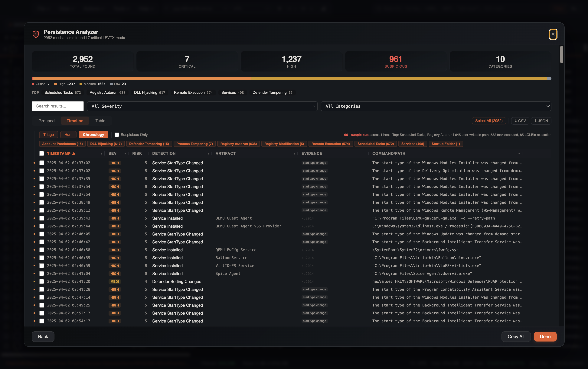Click the BalloonService artifact text

point(231,258)
